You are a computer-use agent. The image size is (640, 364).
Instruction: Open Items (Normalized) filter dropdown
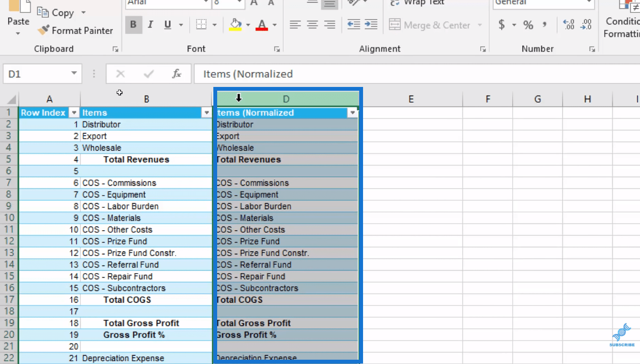pyautogui.click(x=353, y=113)
